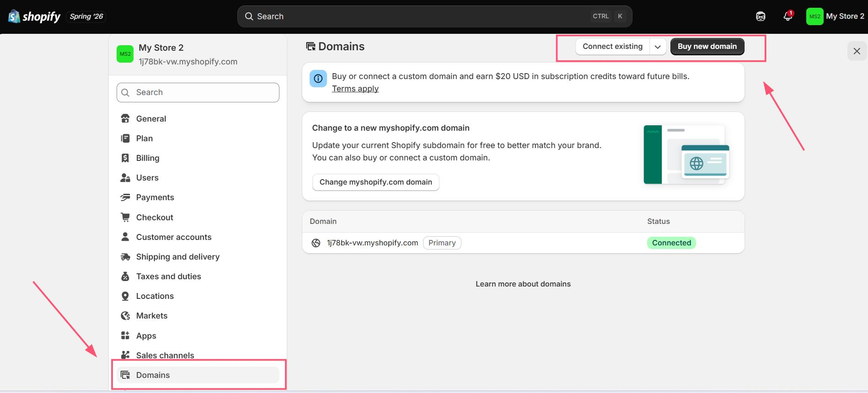The width and height of the screenshot is (868, 393).
Task: Open Plan settings
Action: pos(198,138)
